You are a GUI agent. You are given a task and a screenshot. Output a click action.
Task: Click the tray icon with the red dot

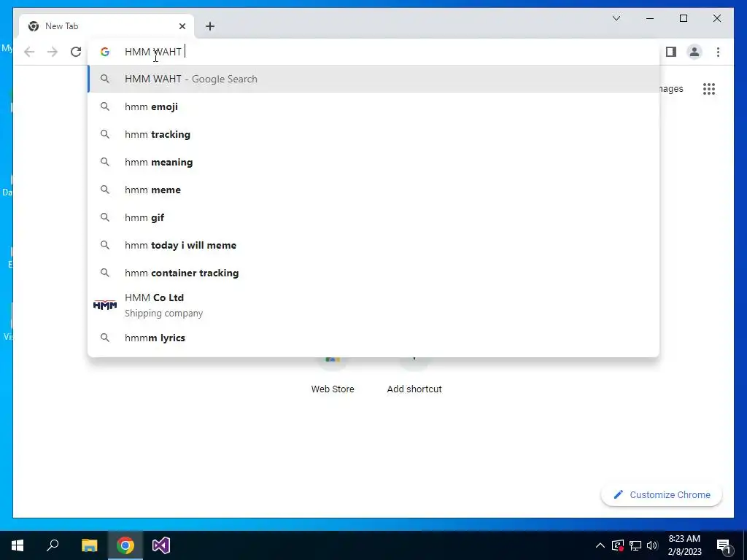[x=618, y=545]
